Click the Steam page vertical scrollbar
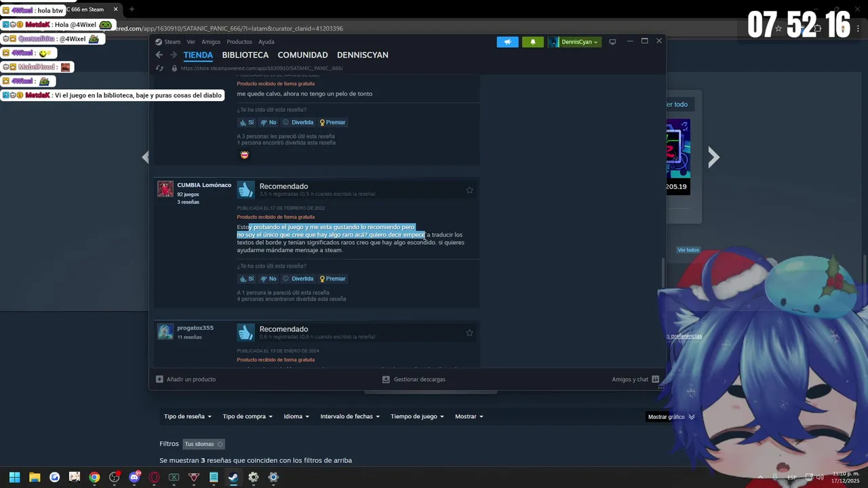The width and height of the screenshot is (868, 488). tap(663, 272)
